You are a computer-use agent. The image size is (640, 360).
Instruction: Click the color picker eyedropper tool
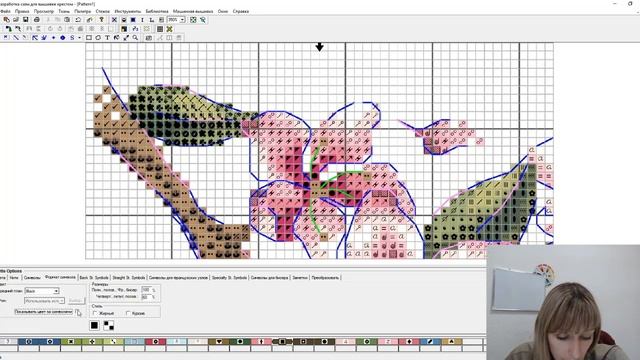click(x=126, y=38)
